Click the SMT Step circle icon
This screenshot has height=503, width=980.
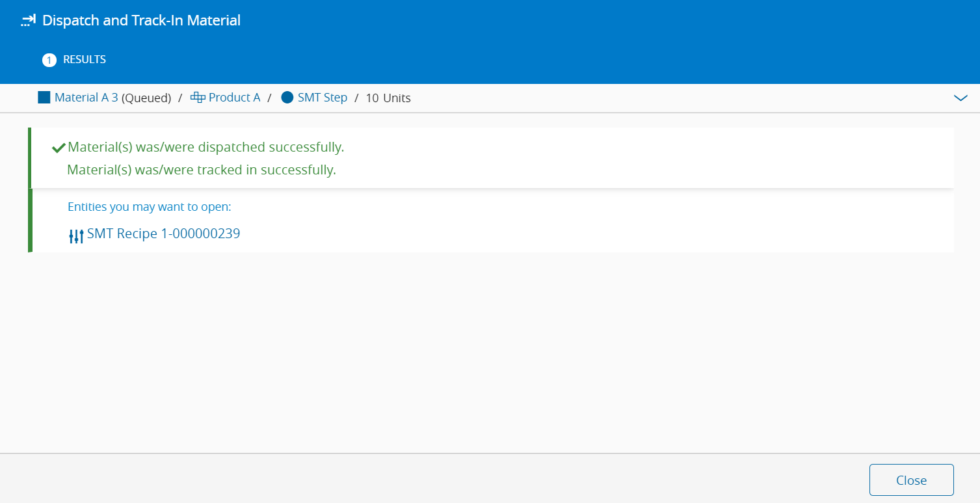pyautogui.click(x=287, y=98)
